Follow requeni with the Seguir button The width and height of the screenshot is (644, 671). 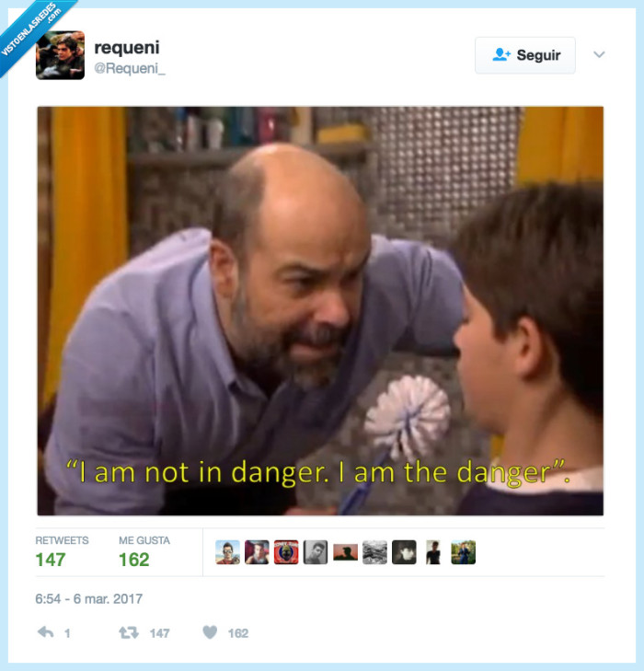(x=525, y=55)
